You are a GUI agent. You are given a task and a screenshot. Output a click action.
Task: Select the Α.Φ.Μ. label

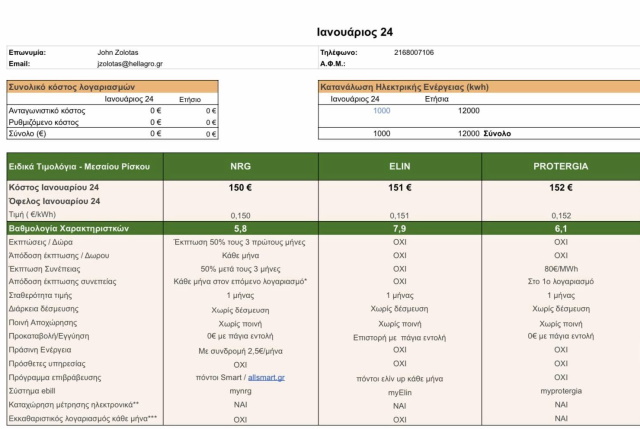(x=332, y=64)
